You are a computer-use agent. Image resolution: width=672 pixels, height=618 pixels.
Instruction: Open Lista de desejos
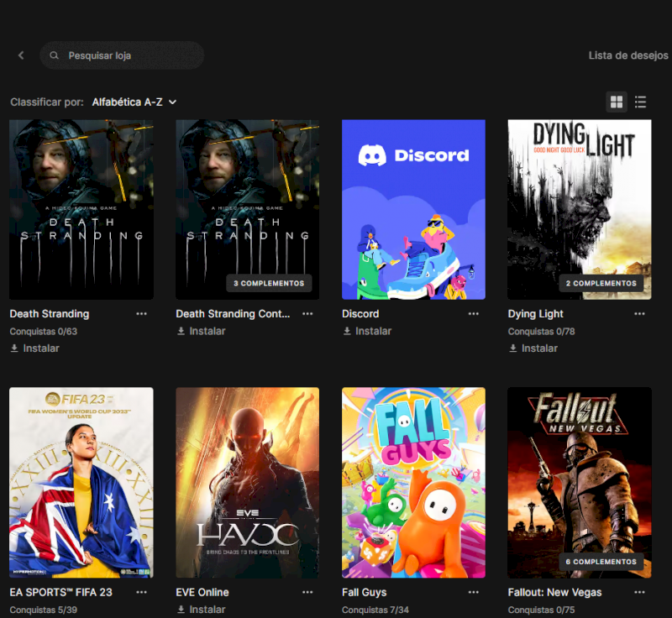tap(627, 55)
